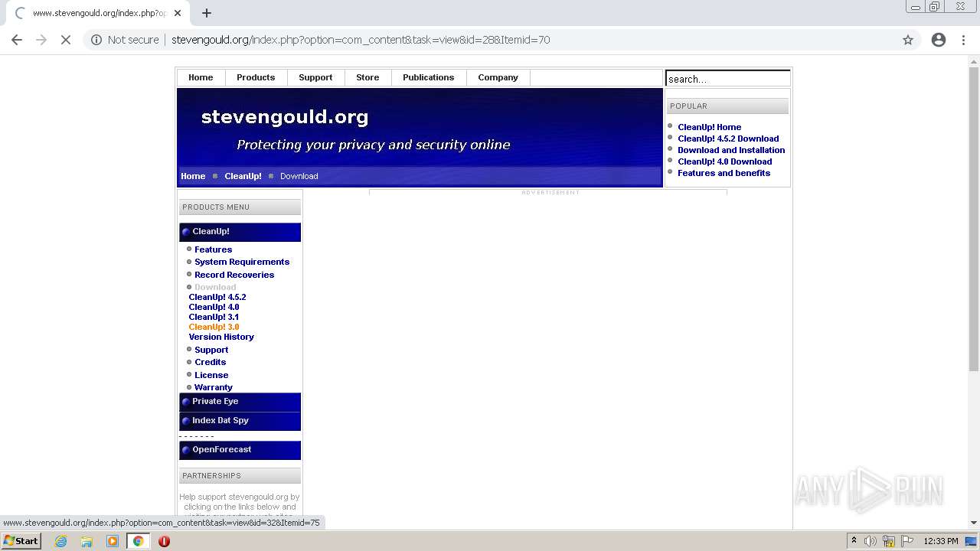This screenshot has height=551, width=980.
Task: Select CleanUp! in the Products Menu
Action: [240, 232]
